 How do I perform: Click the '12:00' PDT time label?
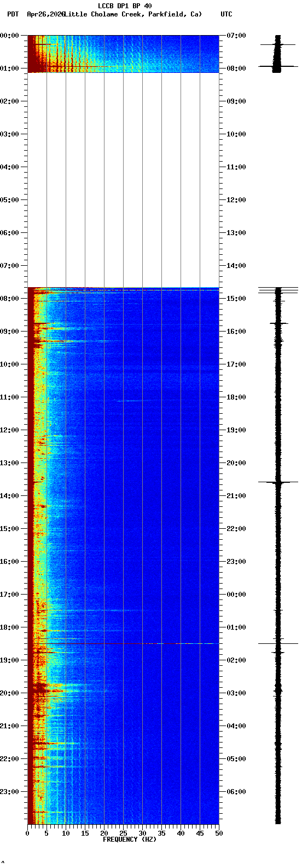9,430
